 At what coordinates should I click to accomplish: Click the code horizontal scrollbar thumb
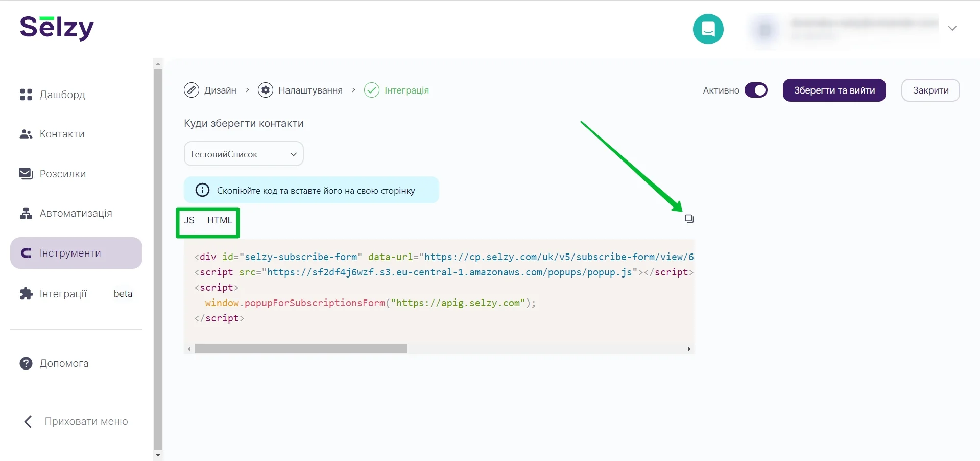pos(301,349)
